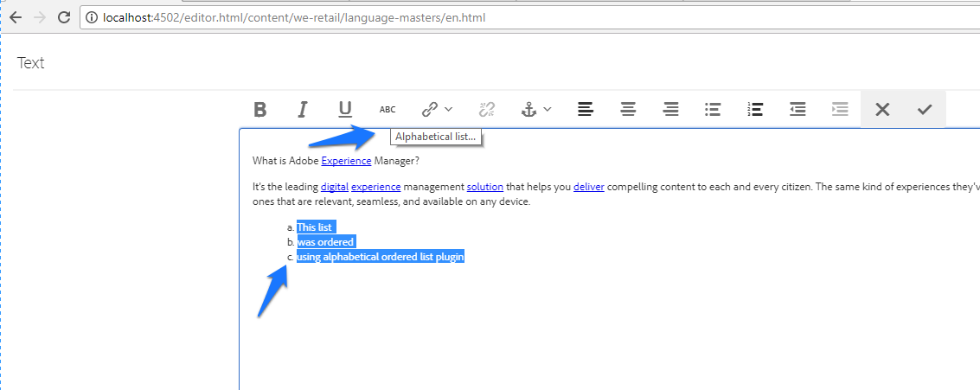The image size is (980, 390).
Task: Open the 'digital' hyperlink
Action: click(x=335, y=186)
